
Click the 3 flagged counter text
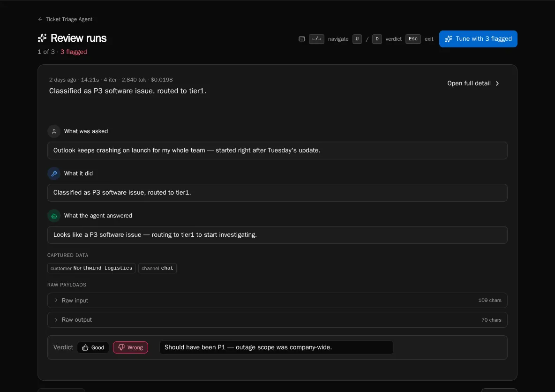(x=74, y=52)
